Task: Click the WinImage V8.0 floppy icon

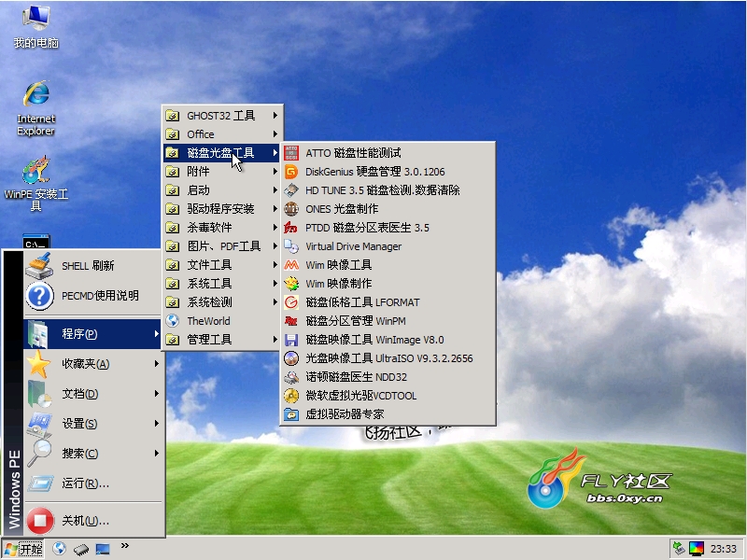Action: tap(291, 340)
